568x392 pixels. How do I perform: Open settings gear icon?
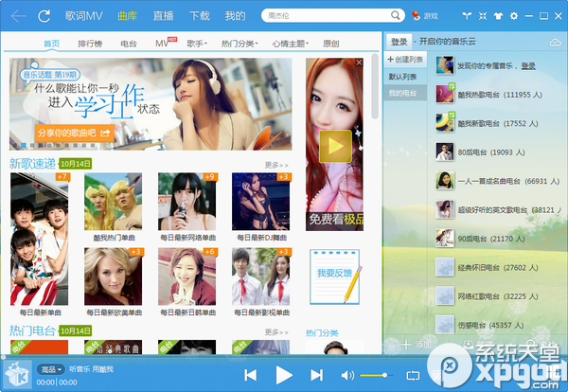pos(514,15)
